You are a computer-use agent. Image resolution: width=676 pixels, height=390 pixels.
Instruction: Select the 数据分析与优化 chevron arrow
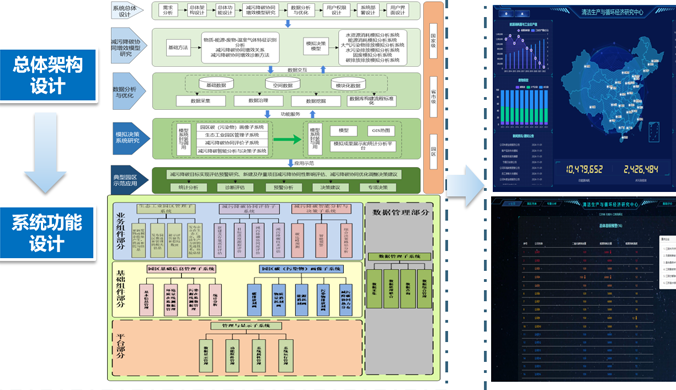[128, 91]
